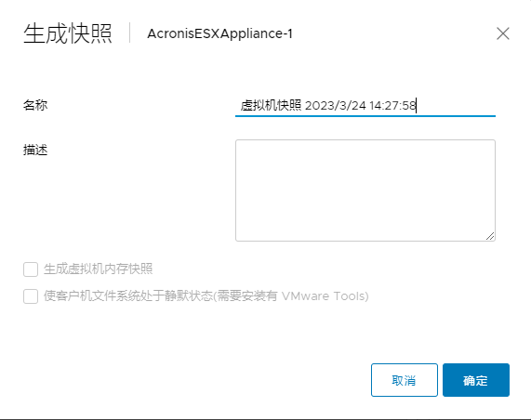
Task: Click the 虚拟机快照 text in the name field
Action: pos(271,106)
